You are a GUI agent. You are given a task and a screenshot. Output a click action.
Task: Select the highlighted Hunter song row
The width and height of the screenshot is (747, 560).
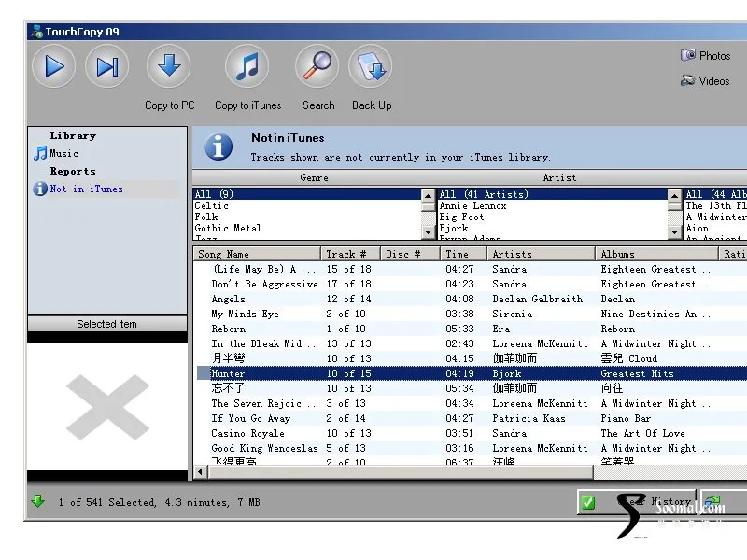pos(472,373)
